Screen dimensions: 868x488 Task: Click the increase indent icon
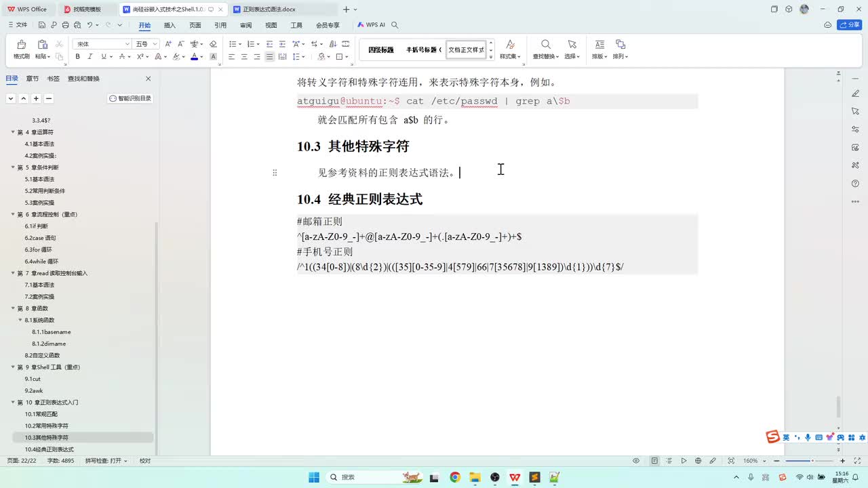pos(282,44)
